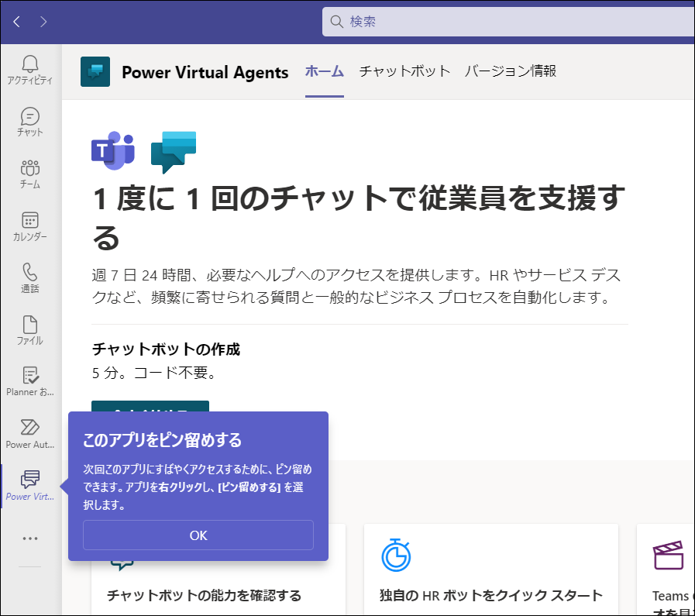Click the Power Virtual Agents header logo
This screenshot has height=616, width=695.
[x=95, y=71]
